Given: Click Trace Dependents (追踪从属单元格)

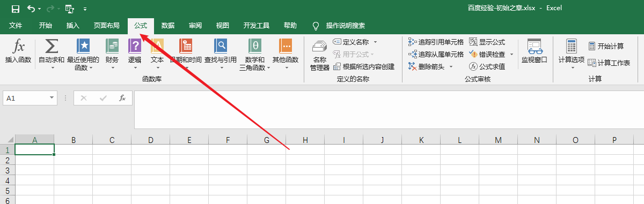Looking at the screenshot, I should pyautogui.click(x=436, y=54).
